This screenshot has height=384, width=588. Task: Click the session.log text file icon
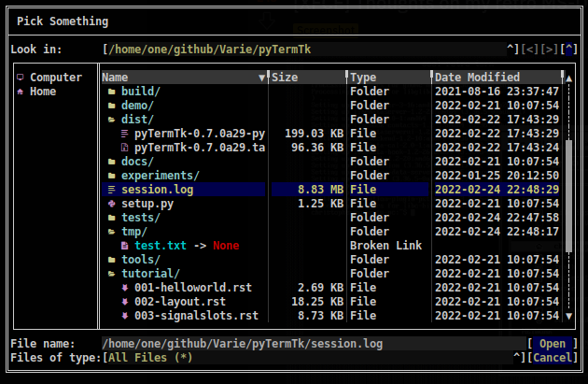coord(111,190)
